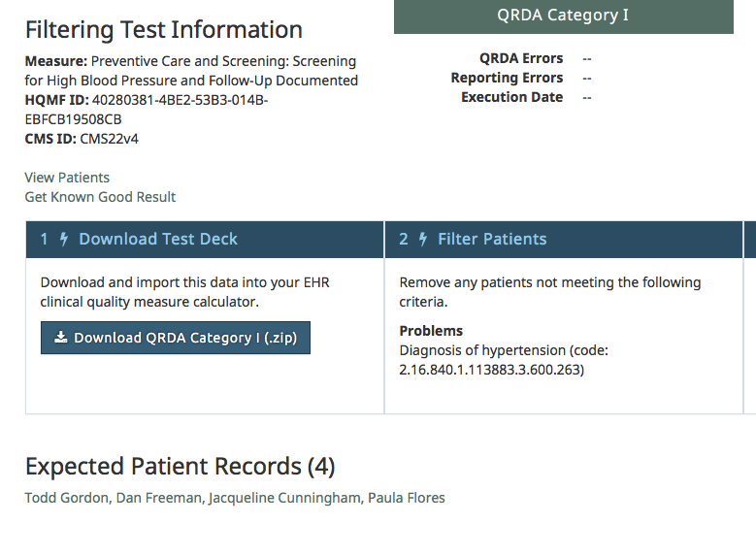
Task: Click the step number 2 in the wizard header
Action: coord(404,239)
